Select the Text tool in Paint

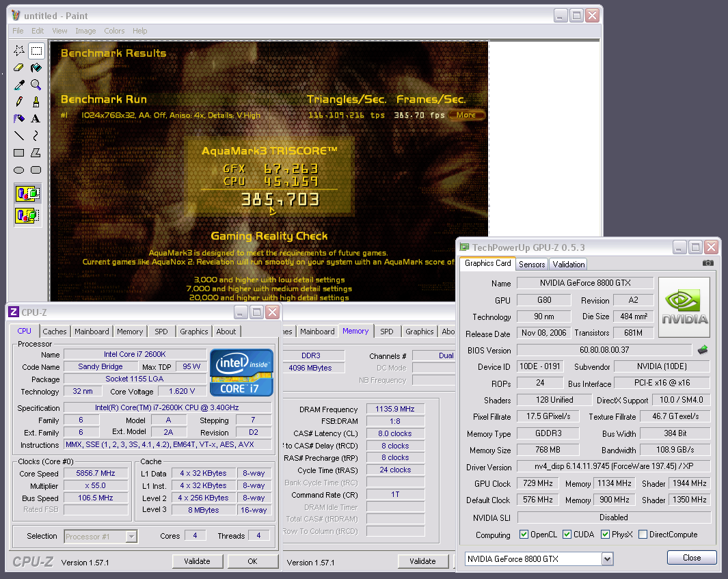tap(36, 119)
